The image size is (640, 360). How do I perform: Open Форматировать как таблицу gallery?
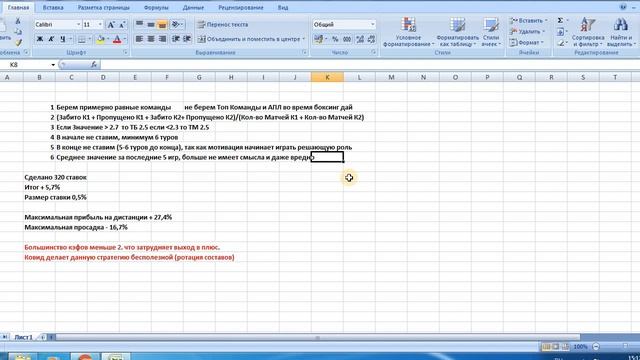pos(458,32)
